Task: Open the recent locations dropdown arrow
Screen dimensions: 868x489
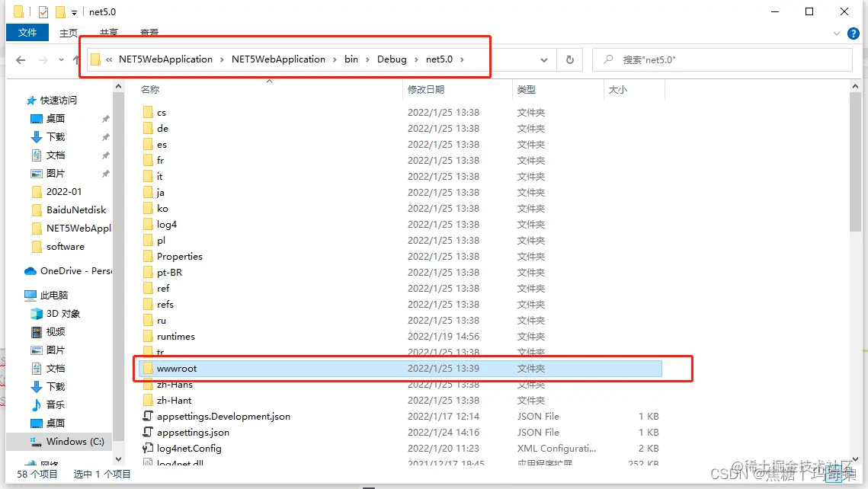Action: 61,59
